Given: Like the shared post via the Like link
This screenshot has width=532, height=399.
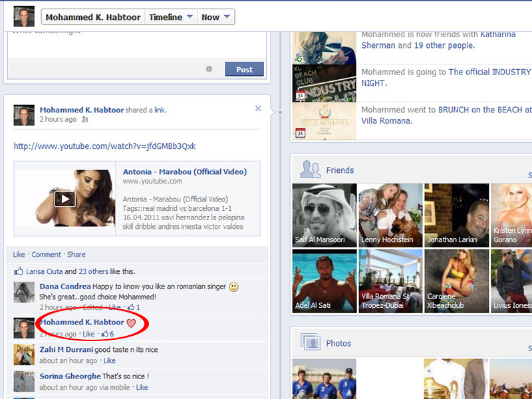Looking at the screenshot, I should [19, 255].
